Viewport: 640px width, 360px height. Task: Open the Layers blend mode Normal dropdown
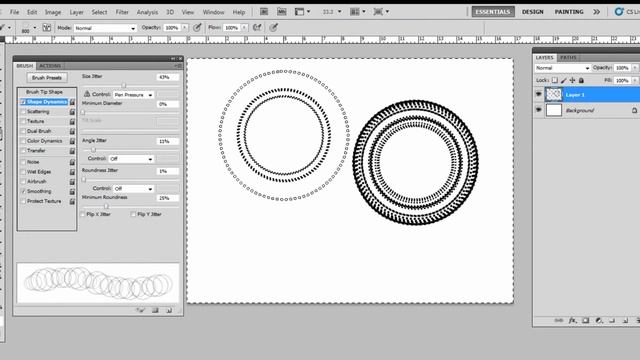click(562, 68)
